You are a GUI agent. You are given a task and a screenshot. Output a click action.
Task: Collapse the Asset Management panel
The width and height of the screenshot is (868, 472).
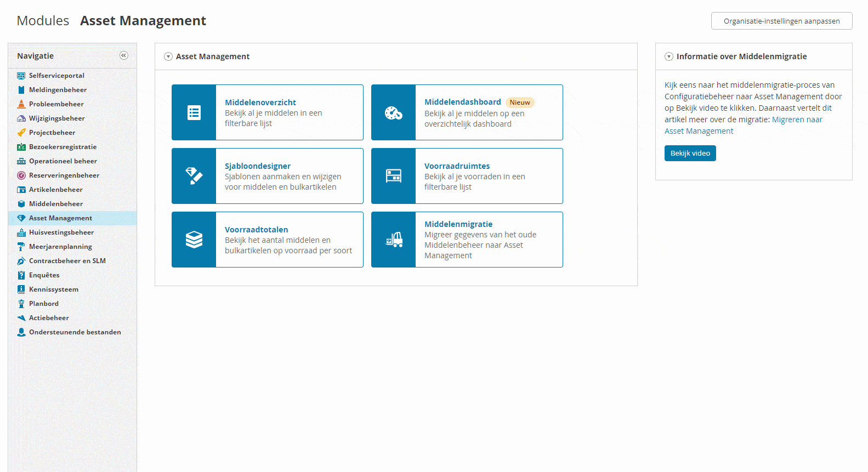168,56
